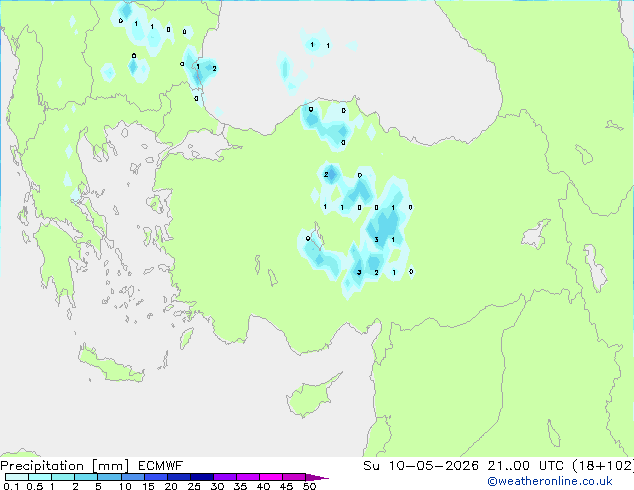The width and height of the screenshot is (634, 490).
Task: Select the 35–40 mm legend color box
Action: (x=248, y=477)
